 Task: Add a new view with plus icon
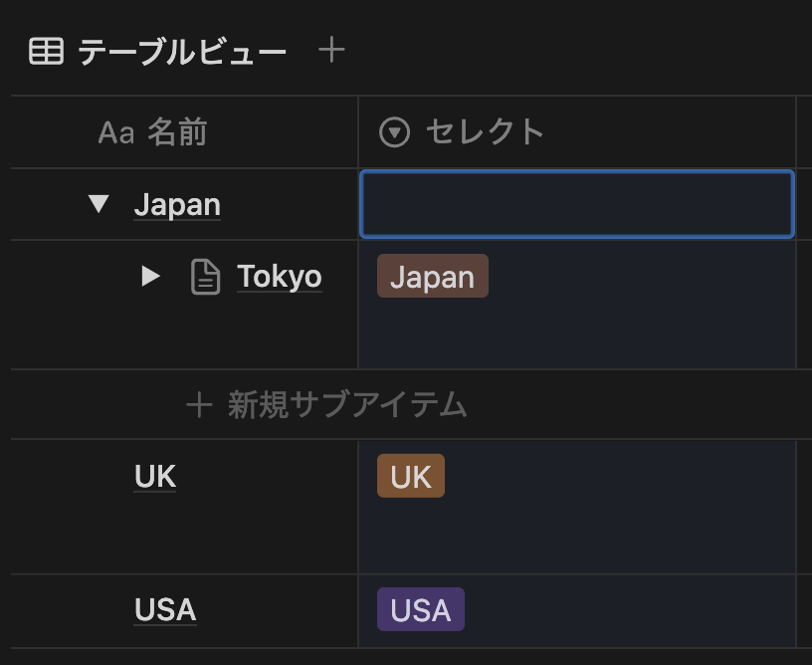point(331,50)
